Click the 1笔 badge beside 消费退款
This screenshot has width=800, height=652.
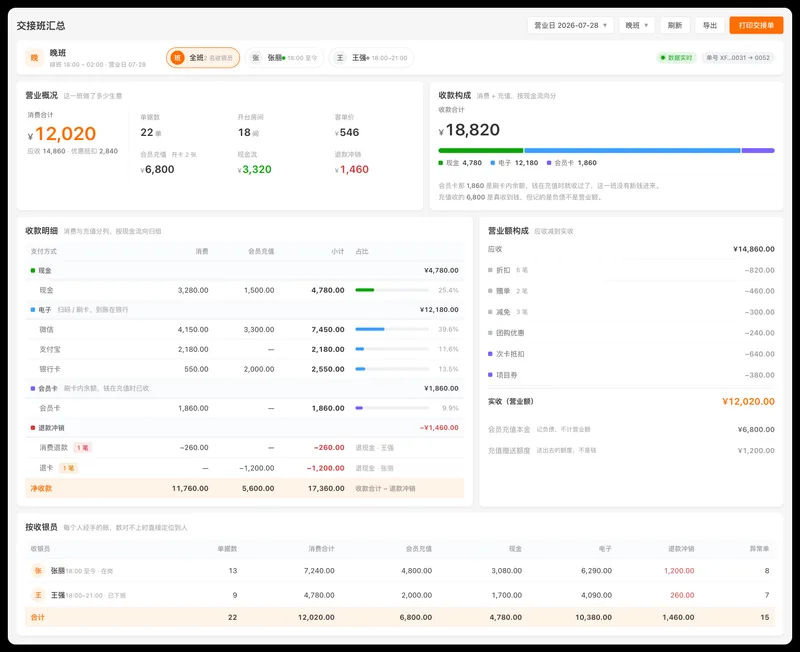pos(83,447)
